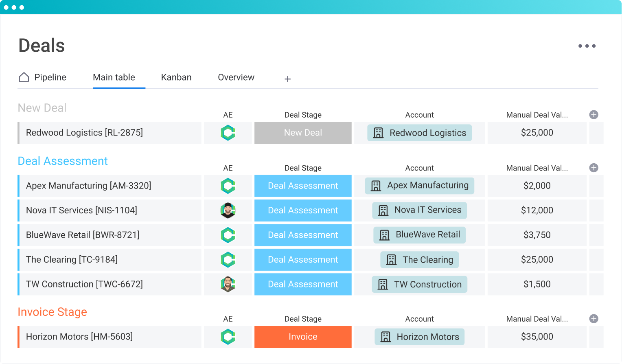Open the three-dot board options menu
This screenshot has width=622, height=364.
(587, 46)
